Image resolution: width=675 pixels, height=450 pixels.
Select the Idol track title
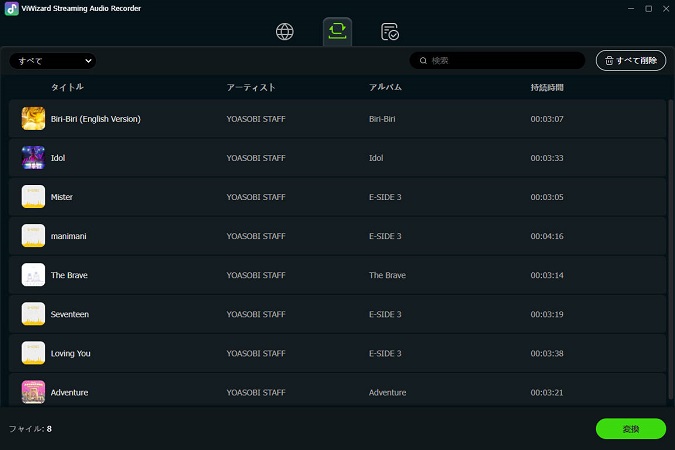tap(58, 158)
